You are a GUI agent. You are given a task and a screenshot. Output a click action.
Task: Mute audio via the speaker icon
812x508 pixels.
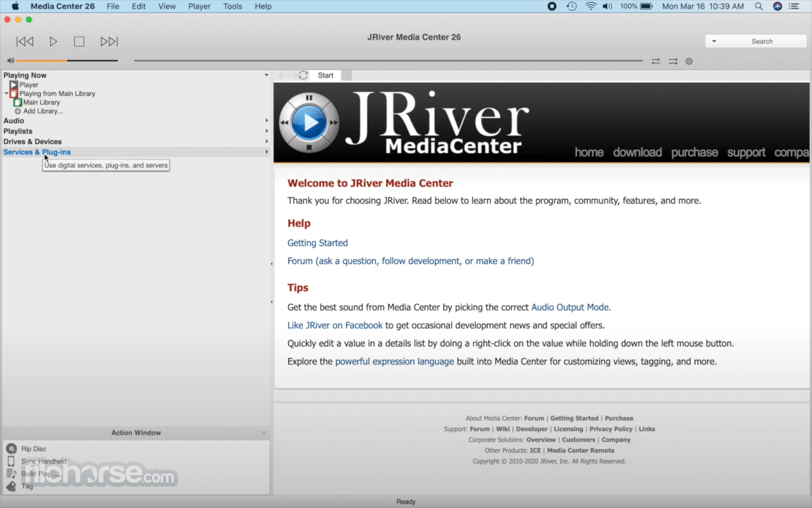click(11, 61)
